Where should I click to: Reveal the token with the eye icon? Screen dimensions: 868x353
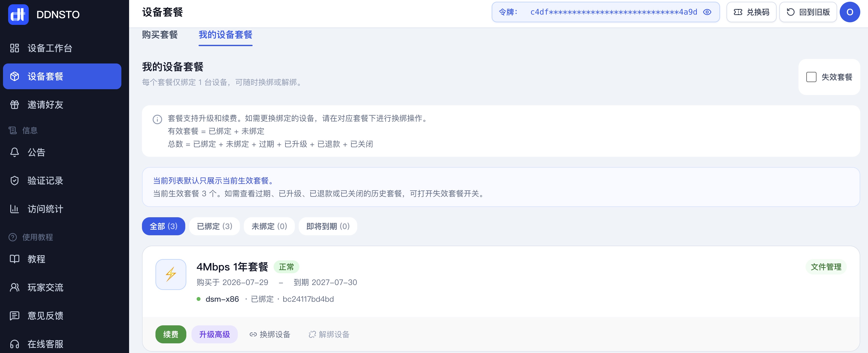point(707,12)
